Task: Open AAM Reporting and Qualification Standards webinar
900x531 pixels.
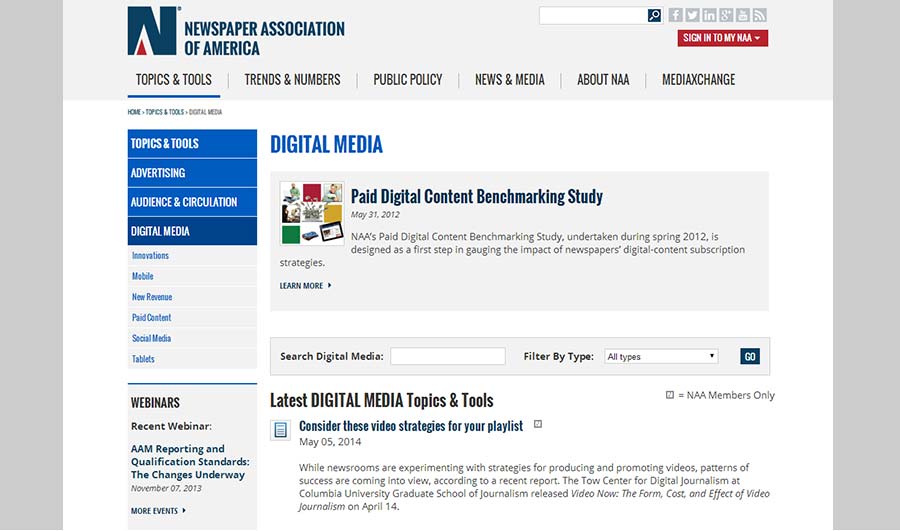Action: click(x=190, y=462)
